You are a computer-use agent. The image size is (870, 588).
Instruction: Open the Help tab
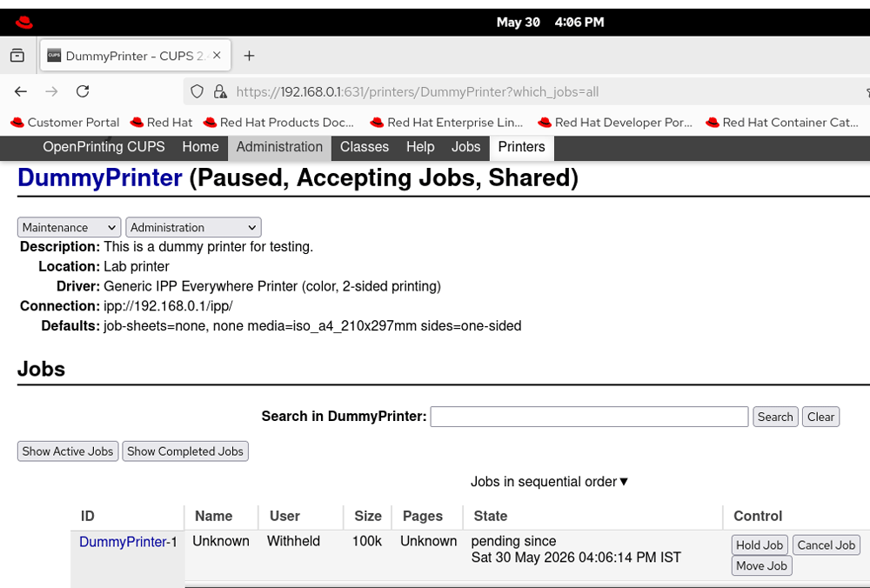click(x=420, y=147)
